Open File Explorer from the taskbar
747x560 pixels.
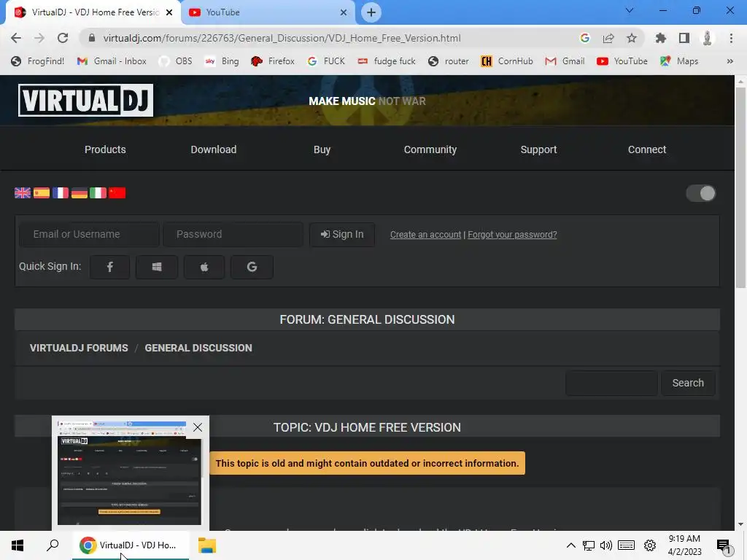[206, 545]
